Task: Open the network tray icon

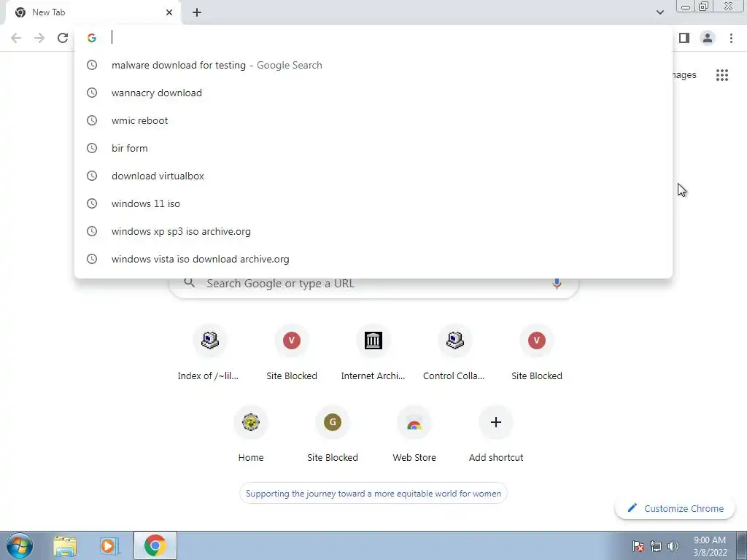Action: coord(656,546)
